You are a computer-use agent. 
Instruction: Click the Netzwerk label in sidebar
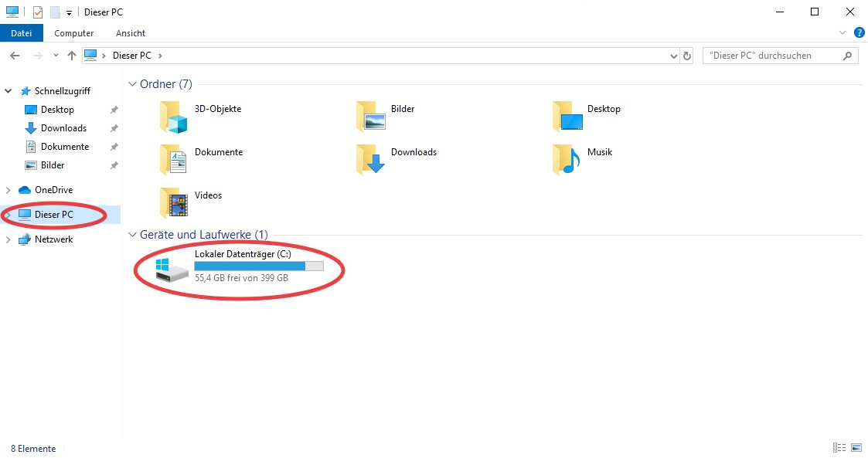(53, 239)
